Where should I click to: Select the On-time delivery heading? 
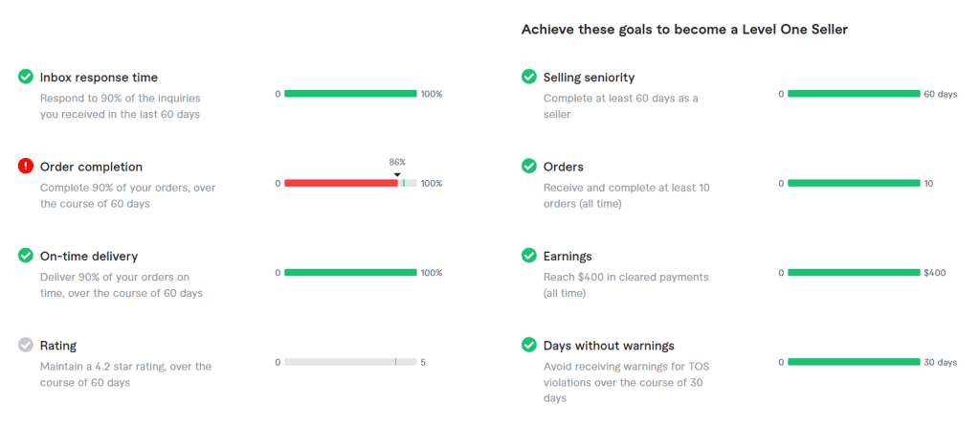[89, 256]
